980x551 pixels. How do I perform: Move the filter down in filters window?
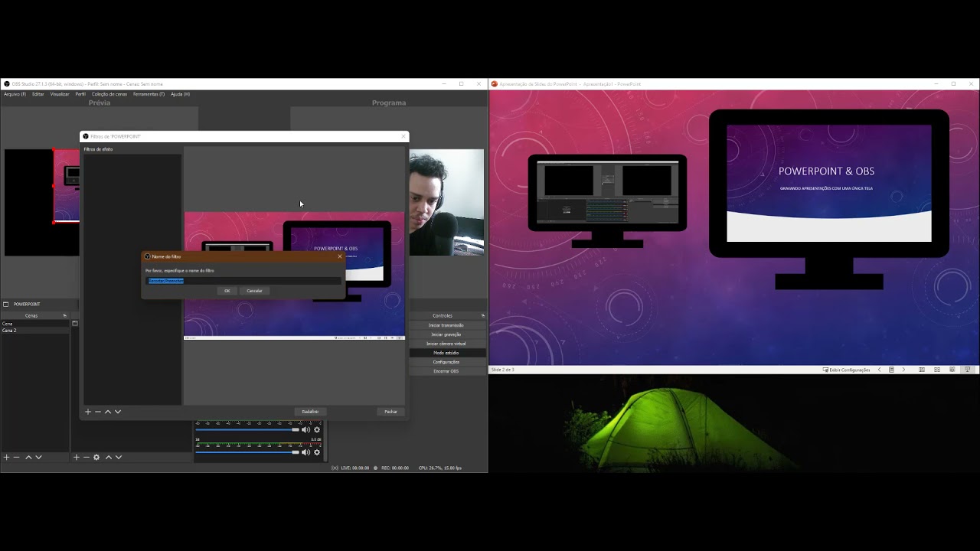pos(118,412)
